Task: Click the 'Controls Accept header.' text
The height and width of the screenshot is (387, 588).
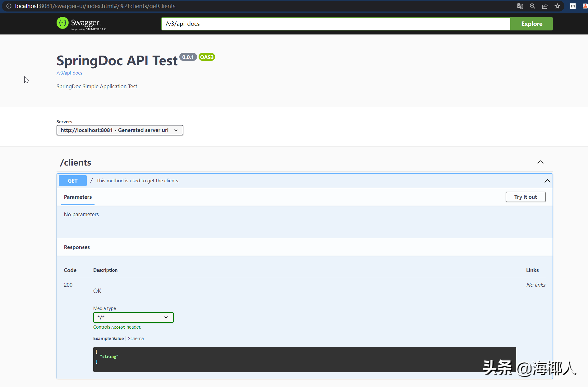Action: coord(117,327)
